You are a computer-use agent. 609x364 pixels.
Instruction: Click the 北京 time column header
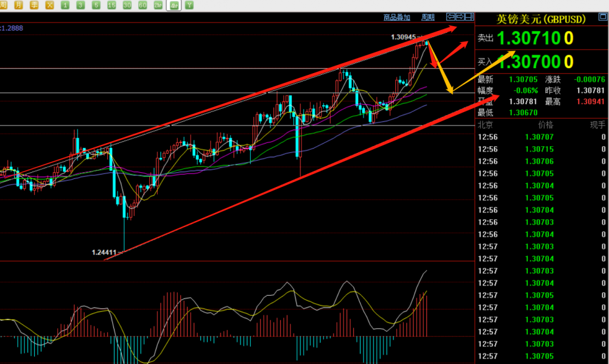485,125
